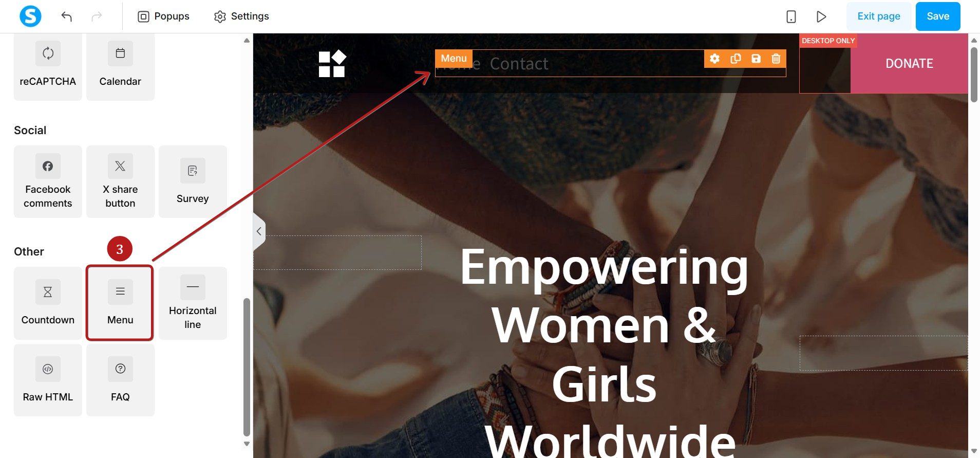Select the Facebook comments widget
This screenshot has width=980, height=458.
tap(48, 181)
